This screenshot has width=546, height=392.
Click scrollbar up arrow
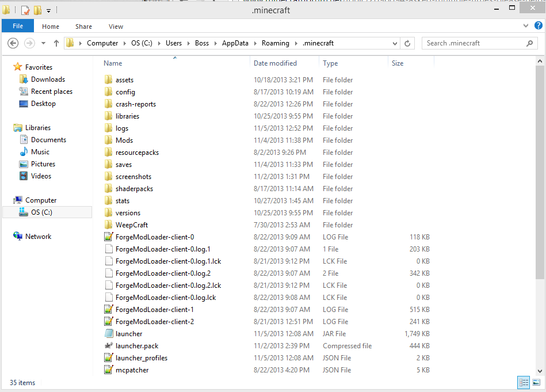[540, 62]
